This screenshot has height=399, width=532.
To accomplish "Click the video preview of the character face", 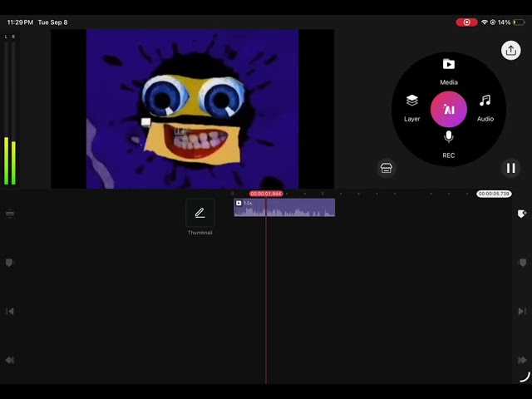I will (192, 109).
